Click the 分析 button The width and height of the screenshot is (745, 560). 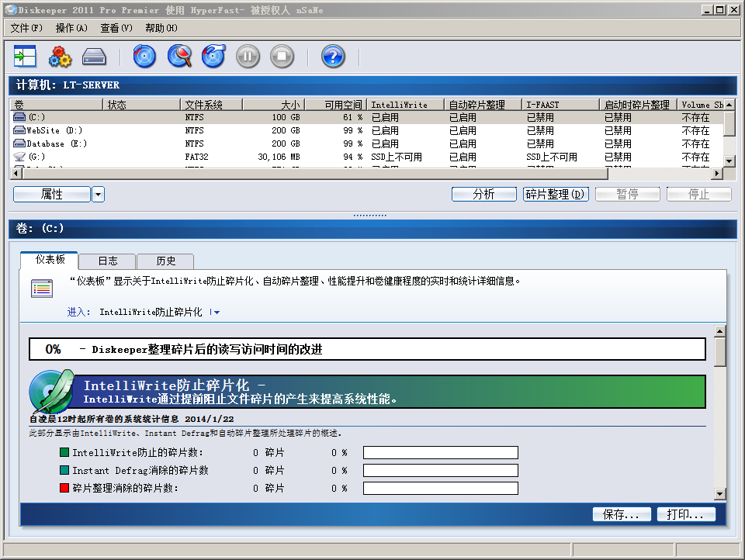click(483, 195)
